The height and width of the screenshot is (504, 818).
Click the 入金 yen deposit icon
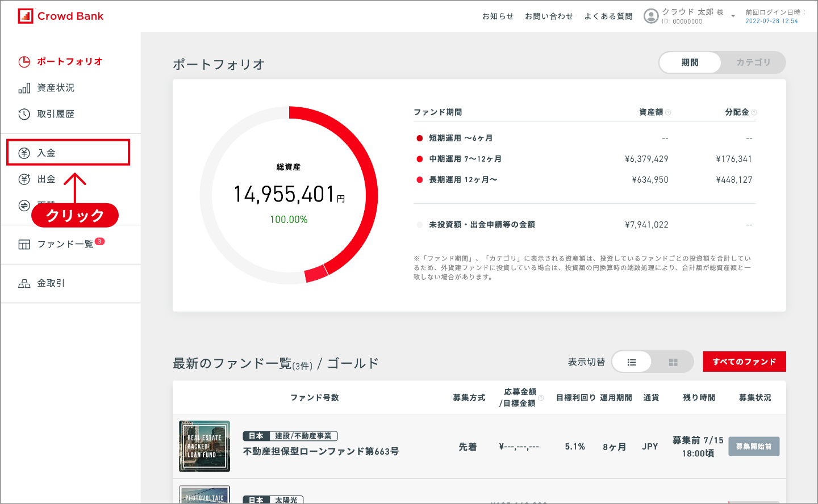pos(24,153)
